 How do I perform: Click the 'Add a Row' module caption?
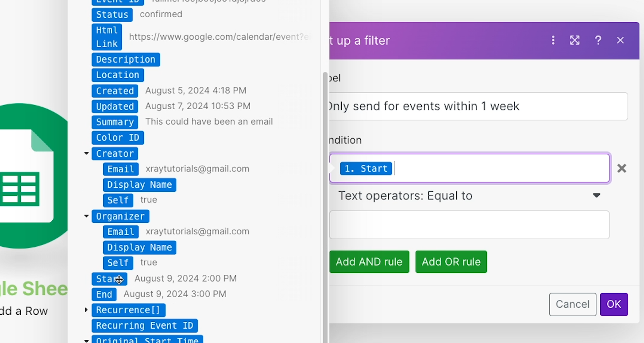(24, 311)
